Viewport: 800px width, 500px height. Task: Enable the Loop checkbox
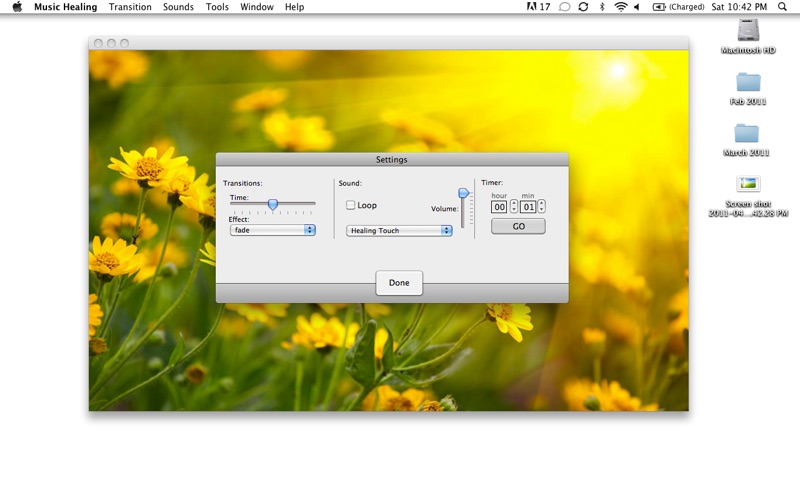pyautogui.click(x=351, y=205)
